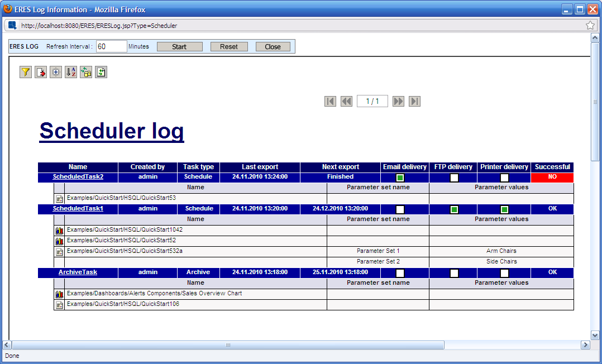602x364 pixels.
Task: Click the Created by column header
Action: (x=147, y=166)
